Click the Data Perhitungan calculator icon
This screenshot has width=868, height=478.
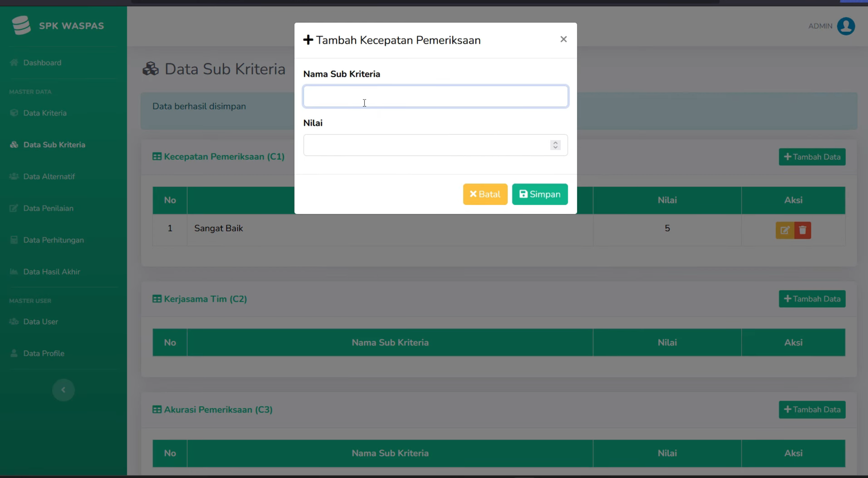pyautogui.click(x=14, y=240)
